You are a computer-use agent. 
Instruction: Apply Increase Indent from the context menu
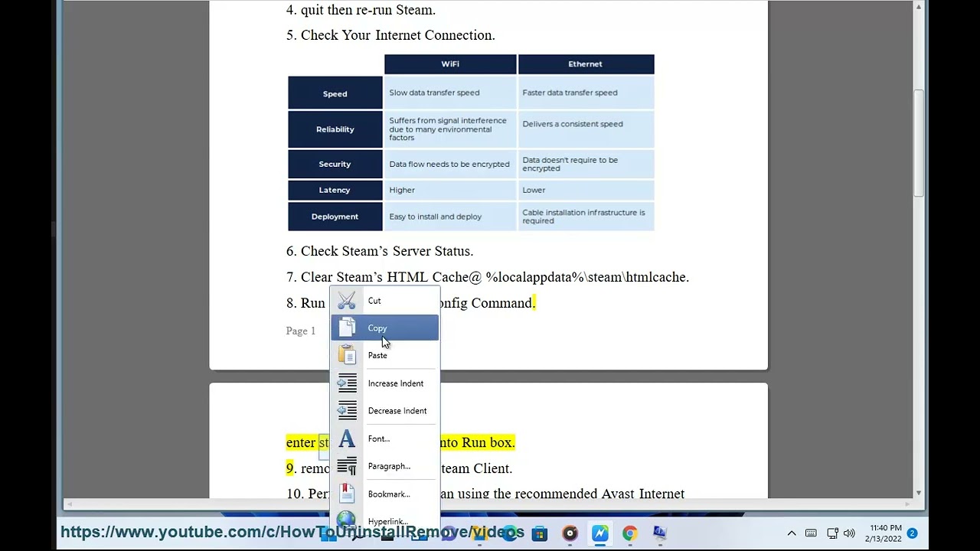coord(384,383)
